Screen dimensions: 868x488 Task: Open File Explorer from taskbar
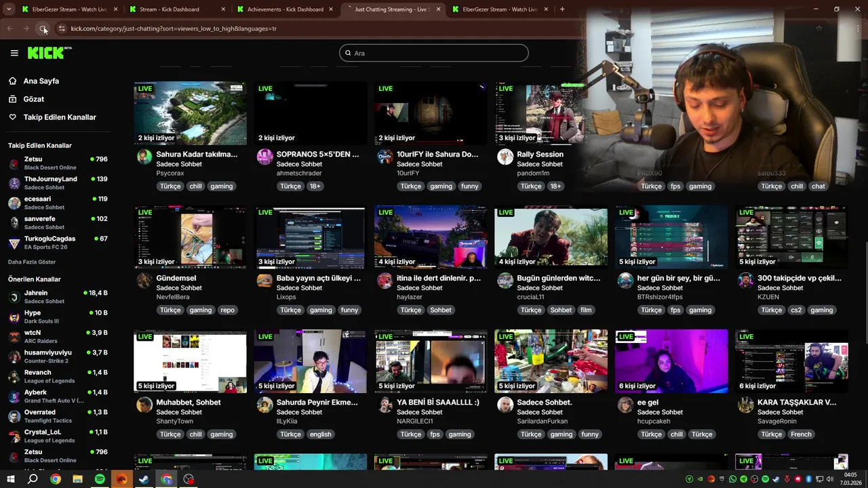pyautogui.click(x=77, y=479)
